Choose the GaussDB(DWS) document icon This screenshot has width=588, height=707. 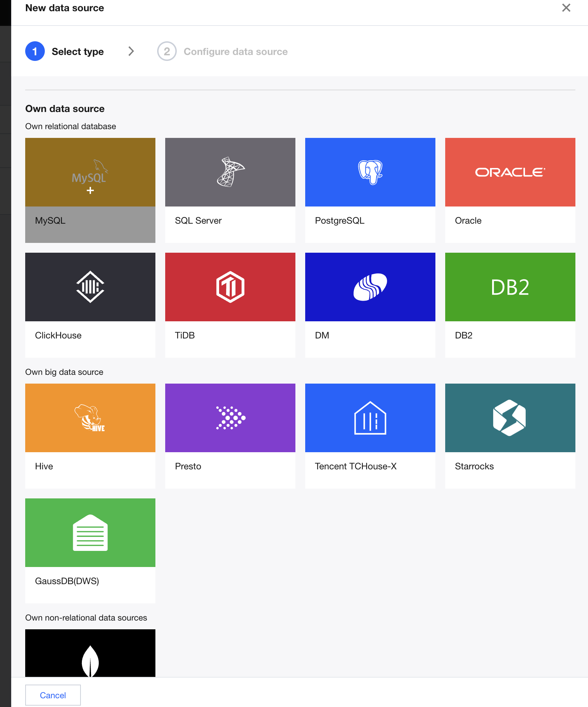[x=90, y=533]
